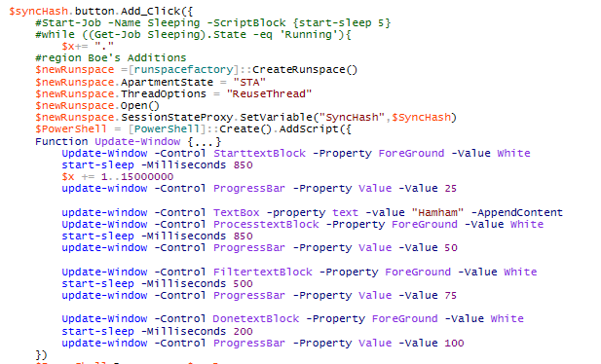This screenshot has height=364, width=601.
Task: Click the "ReuseThread" string value
Action: click(x=269, y=93)
